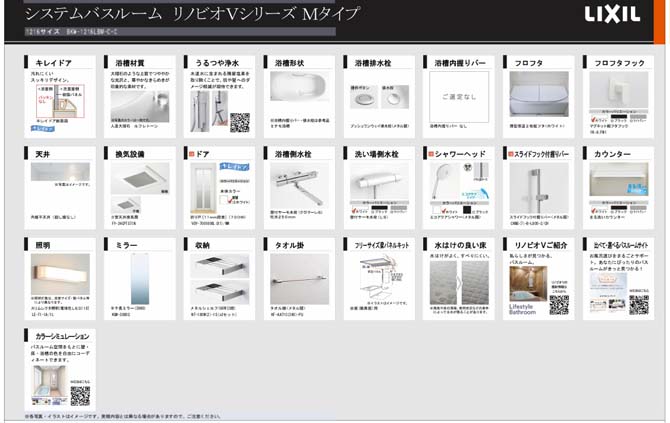Open the website preview in バスルームサイト card
This screenshot has height=423, width=670.
click(608, 292)
